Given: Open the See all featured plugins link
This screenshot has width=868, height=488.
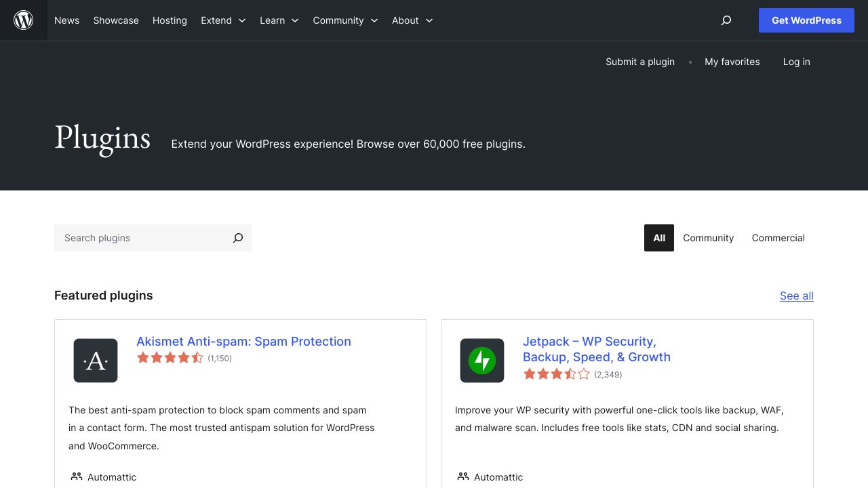Looking at the screenshot, I should click(x=796, y=296).
